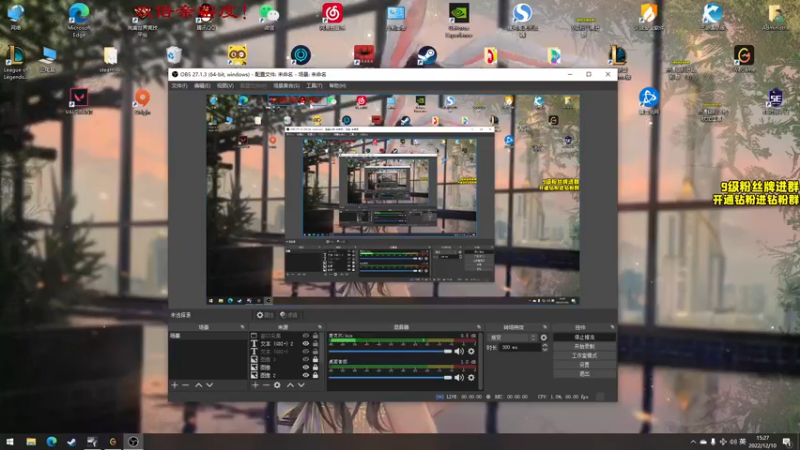Click the 开始录制 start recording button
800x450 pixels.
tap(584, 346)
